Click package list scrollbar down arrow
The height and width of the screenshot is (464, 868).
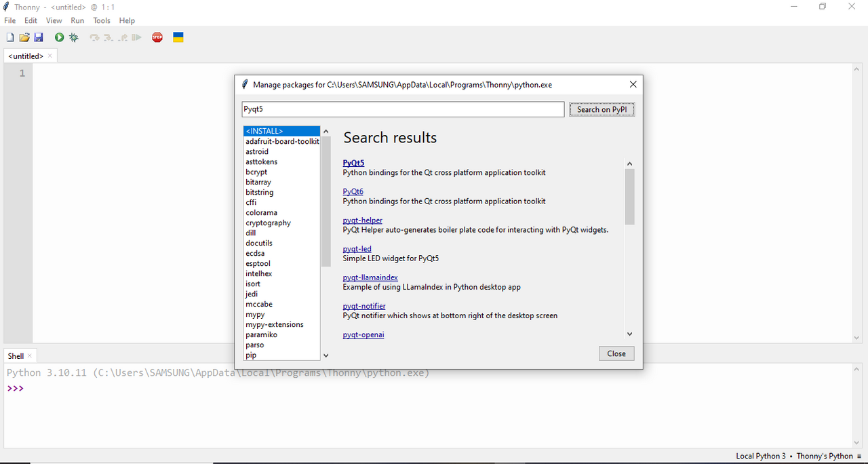coord(326,355)
